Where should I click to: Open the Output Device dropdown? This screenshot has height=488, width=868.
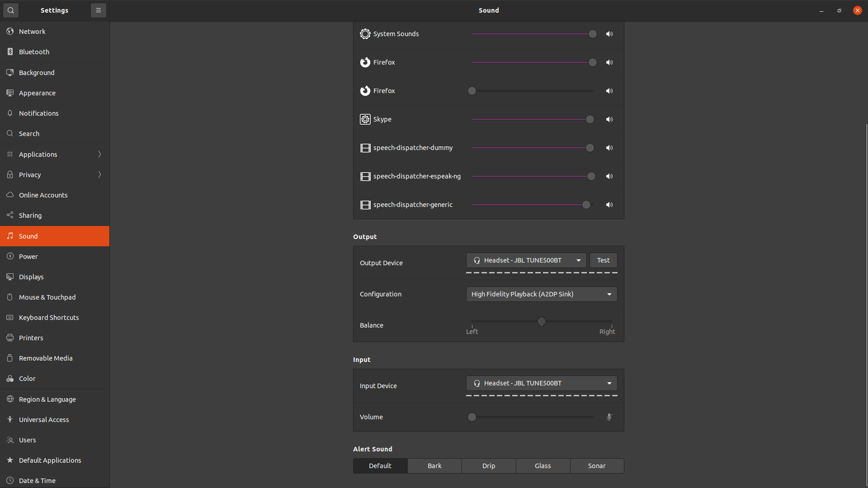(526, 260)
